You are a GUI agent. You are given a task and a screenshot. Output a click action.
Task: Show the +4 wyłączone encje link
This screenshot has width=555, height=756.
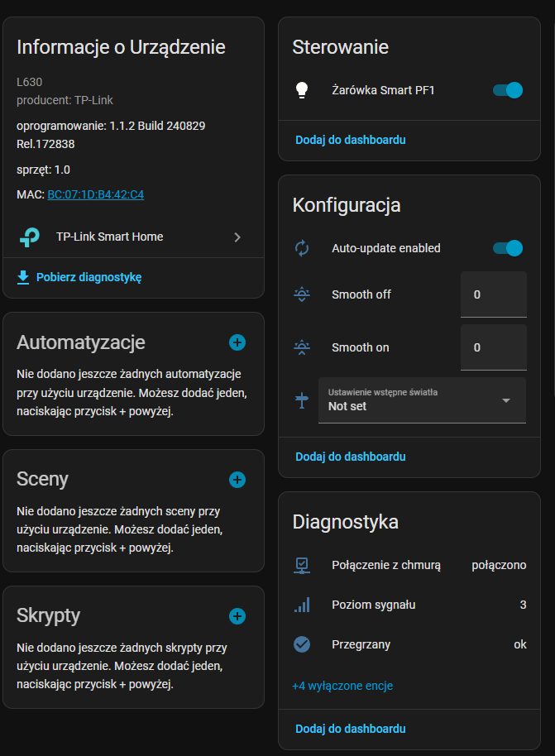click(x=342, y=686)
